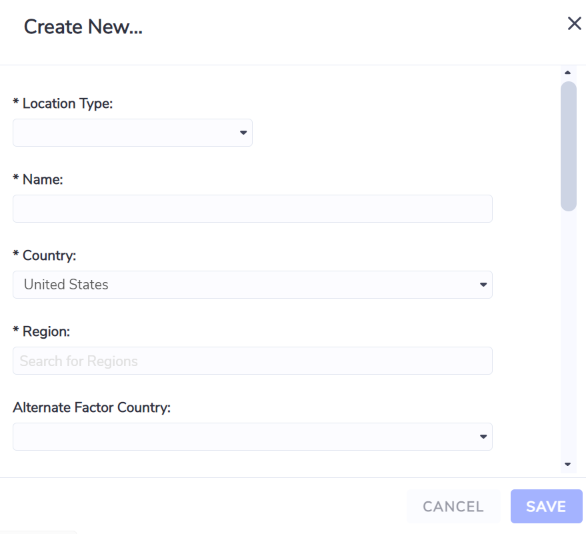Screen dimensions: 586x534
Task: Click the Country dropdown caret arrow
Action: (483, 285)
